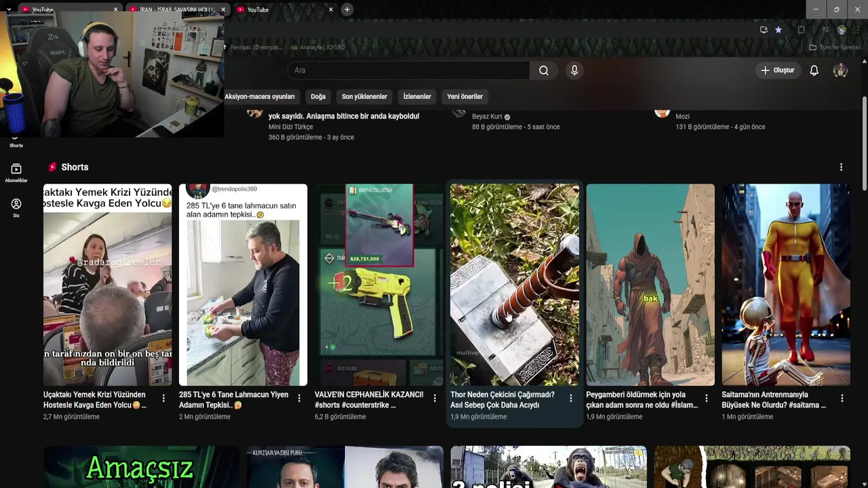Open Shorts shelf options menu
Image resolution: width=868 pixels, height=488 pixels.
[841, 167]
